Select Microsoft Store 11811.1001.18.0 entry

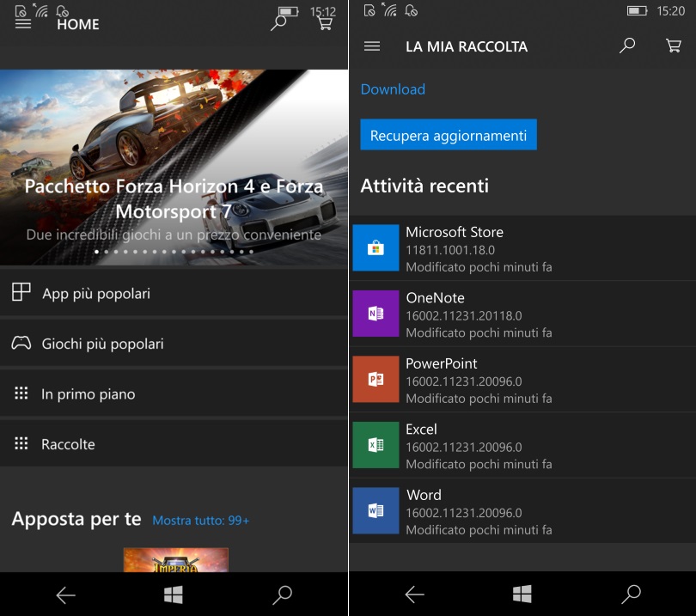click(x=522, y=248)
